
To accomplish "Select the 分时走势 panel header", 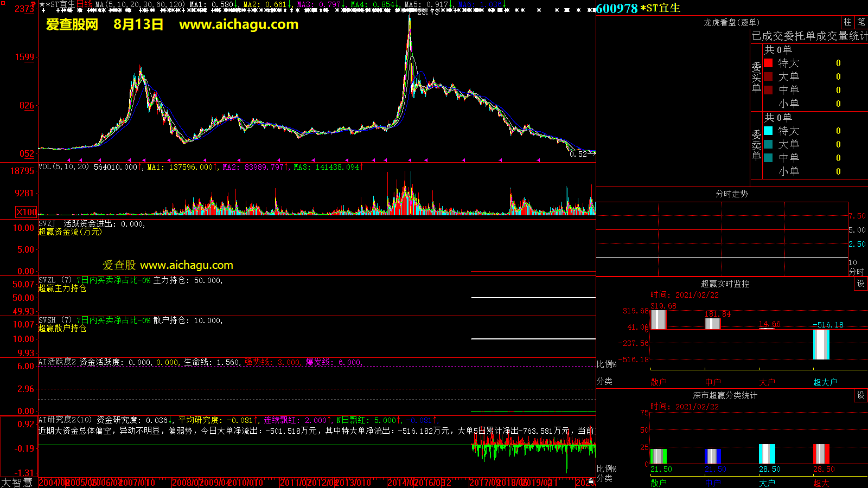I will [731, 194].
